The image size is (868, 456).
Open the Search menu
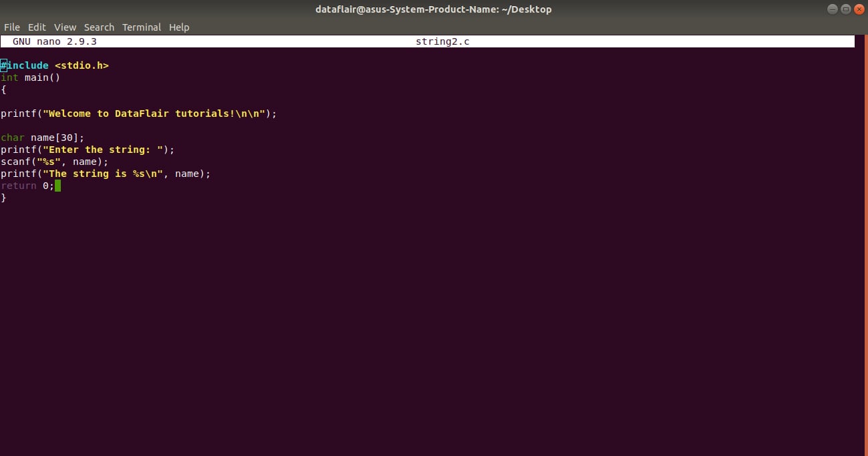(99, 27)
